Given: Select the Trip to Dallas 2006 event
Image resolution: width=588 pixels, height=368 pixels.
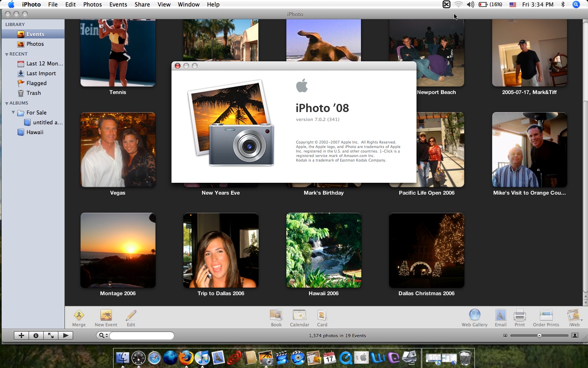Looking at the screenshot, I should [x=221, y=250].
